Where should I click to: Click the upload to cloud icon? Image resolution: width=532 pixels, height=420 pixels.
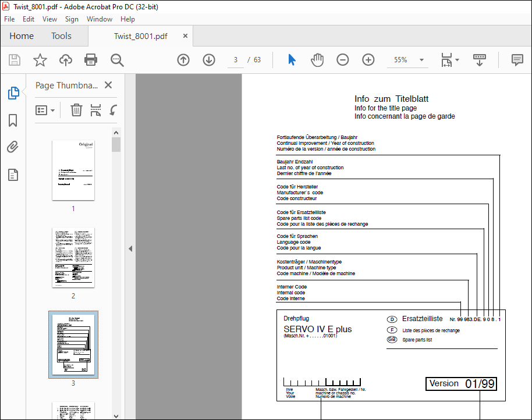tap(66, 60)
